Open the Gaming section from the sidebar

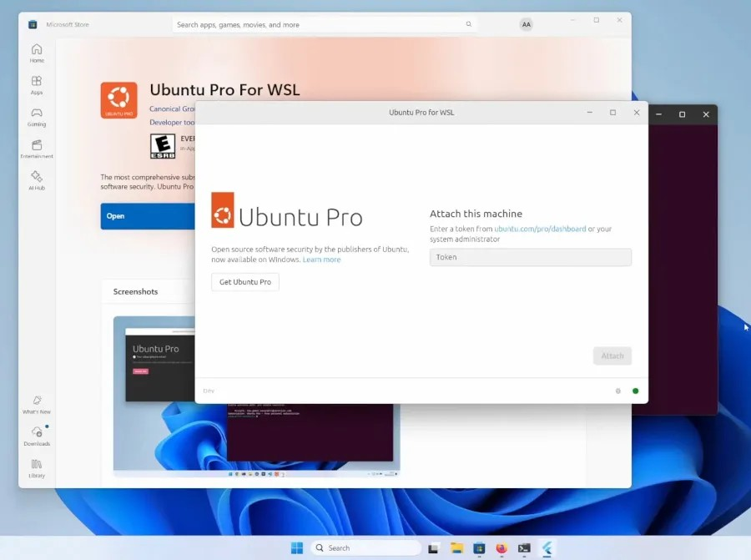pyautogui.click(x=36, y=116)
